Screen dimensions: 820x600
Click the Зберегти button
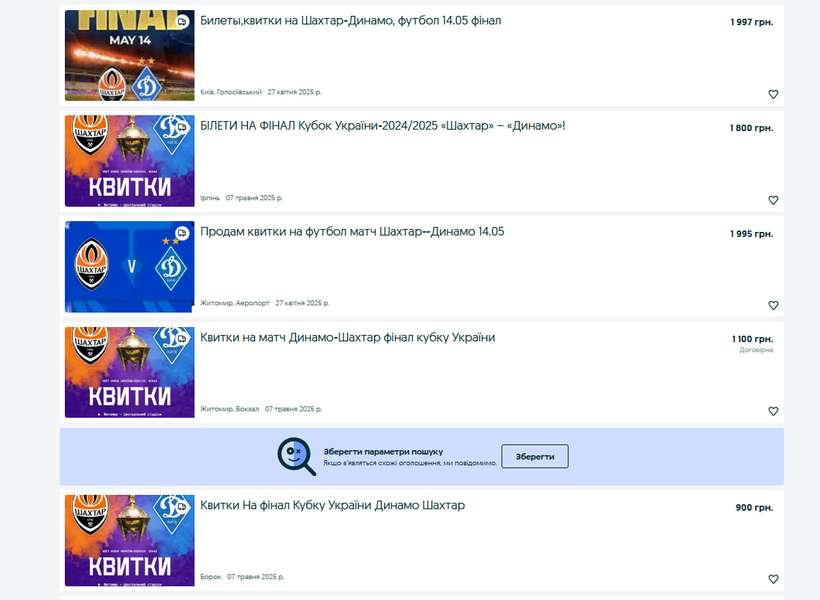pyautogui.click(x=534, y=456)
